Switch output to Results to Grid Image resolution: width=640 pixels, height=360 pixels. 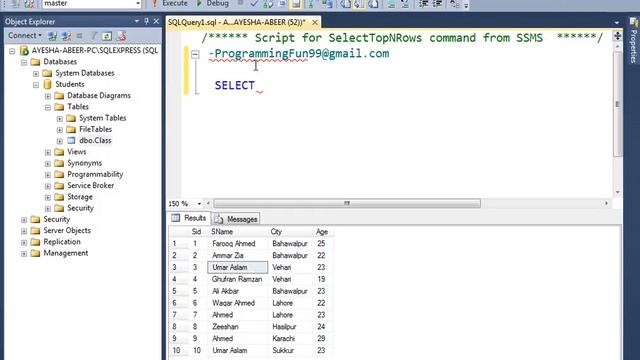coord(359,4)
